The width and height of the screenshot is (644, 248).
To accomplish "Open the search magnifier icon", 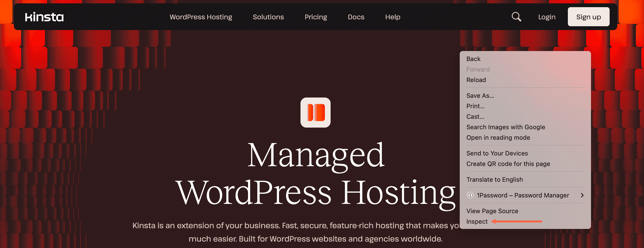I will 516,17.
